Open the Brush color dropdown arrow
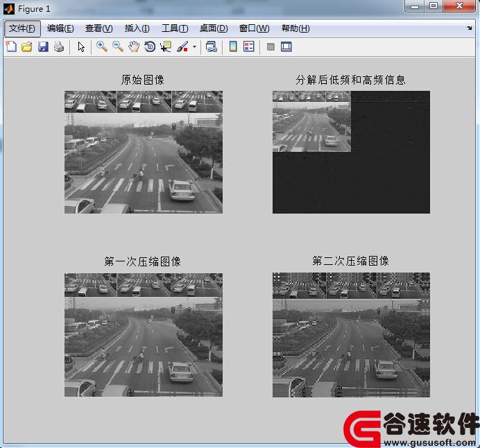This screenshot has width=480, height=448. tap(194, 47)
